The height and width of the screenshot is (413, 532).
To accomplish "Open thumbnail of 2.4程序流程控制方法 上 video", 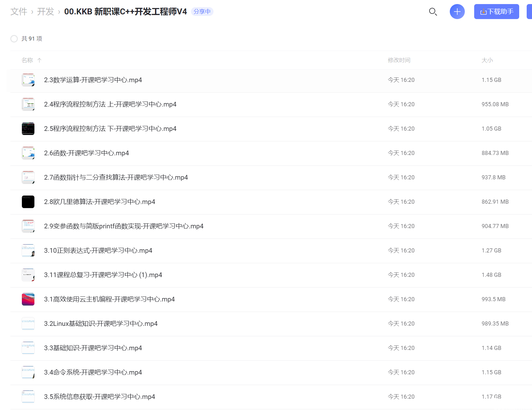I will point(28,104).
